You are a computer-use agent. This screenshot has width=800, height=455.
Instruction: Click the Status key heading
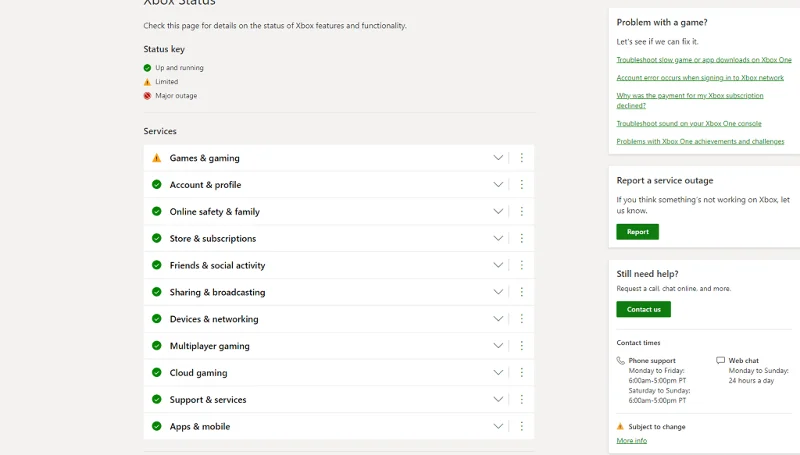(164, 49)
